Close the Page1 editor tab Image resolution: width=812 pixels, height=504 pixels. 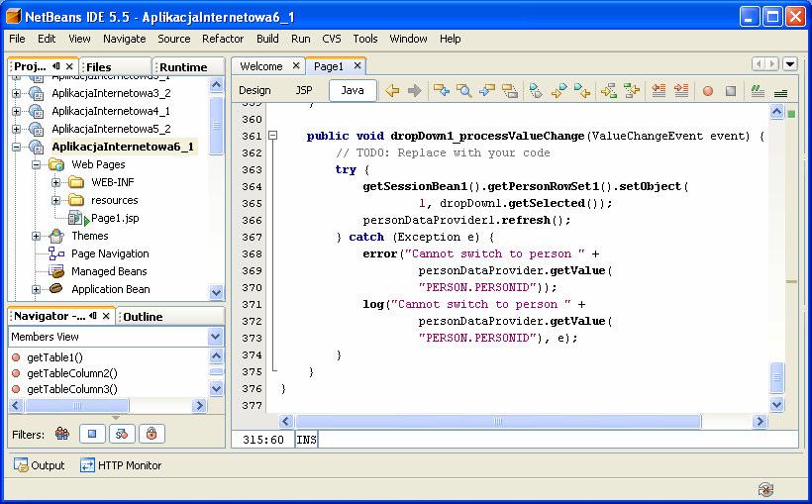coord(357,65)
